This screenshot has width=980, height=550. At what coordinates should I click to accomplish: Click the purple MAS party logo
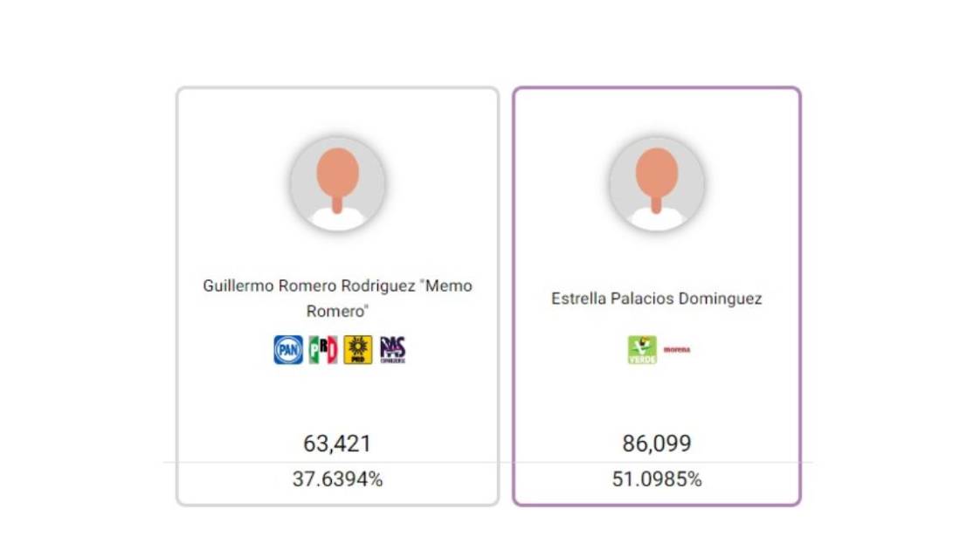(392, 350)
